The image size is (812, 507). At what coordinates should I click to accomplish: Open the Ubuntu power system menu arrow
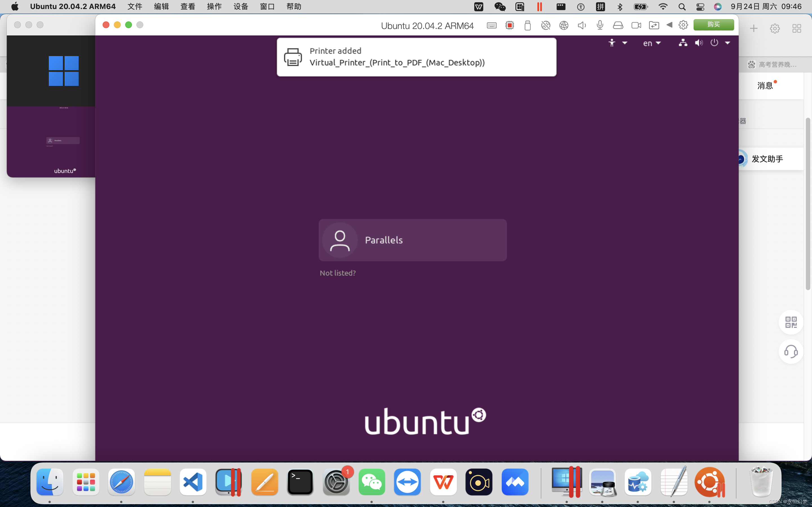point(727,43)
